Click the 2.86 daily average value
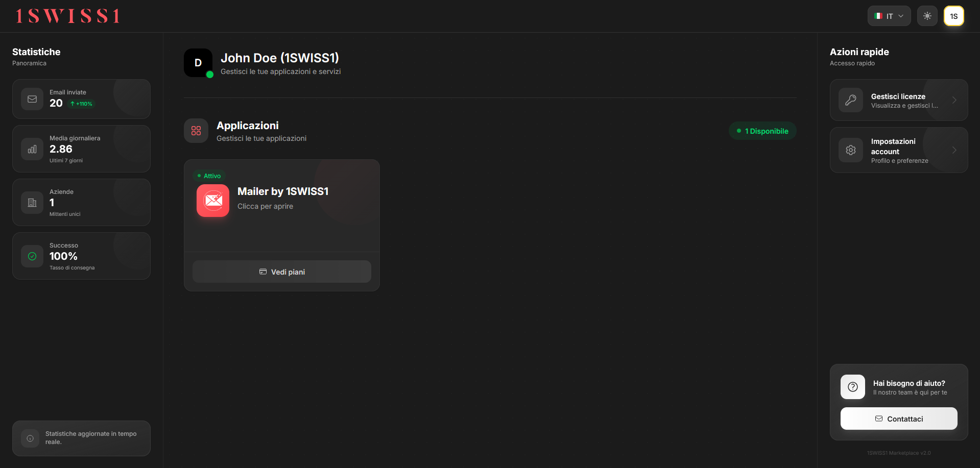The height and width of the screenshot is (468, 980). (x=61, y=149)
